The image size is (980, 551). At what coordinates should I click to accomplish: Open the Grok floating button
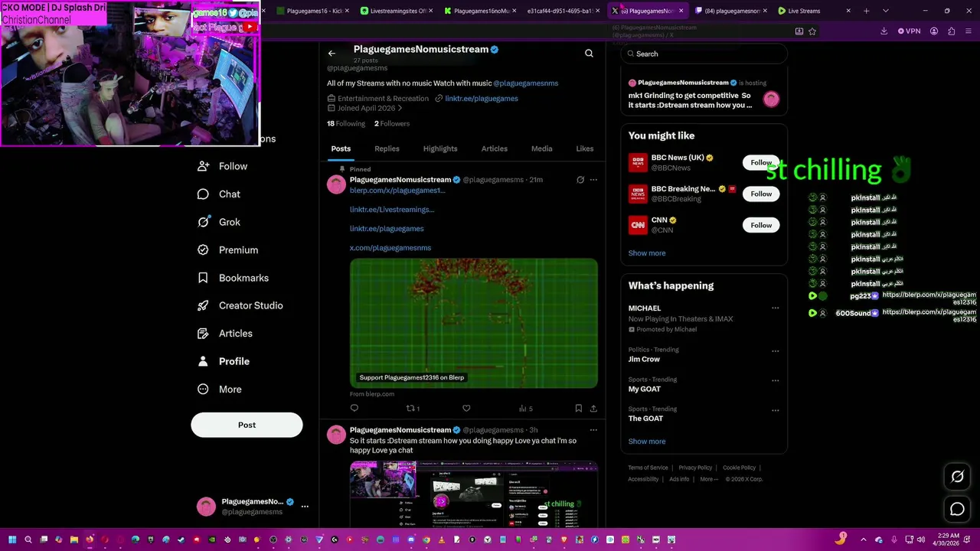point(957,477)
